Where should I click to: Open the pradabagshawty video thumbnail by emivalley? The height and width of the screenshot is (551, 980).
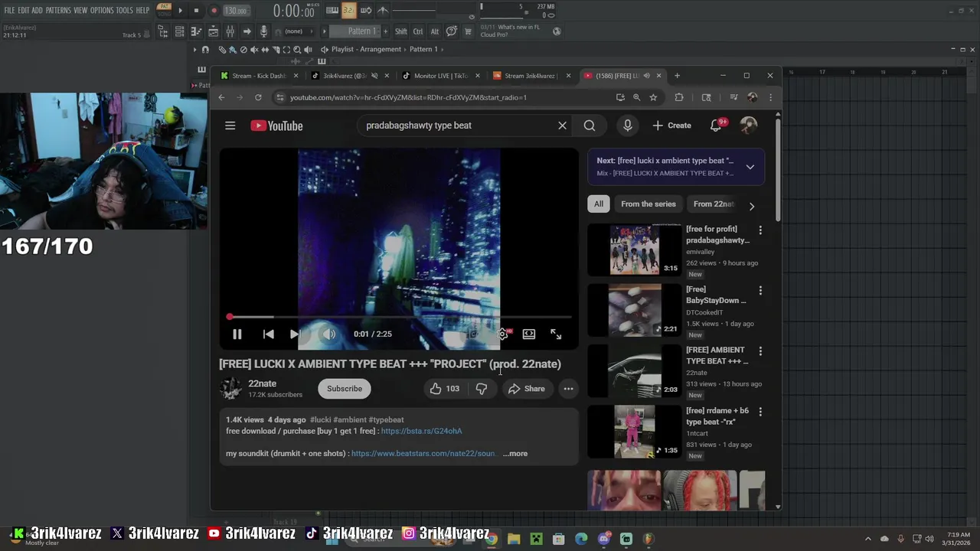tap(634, 249)
